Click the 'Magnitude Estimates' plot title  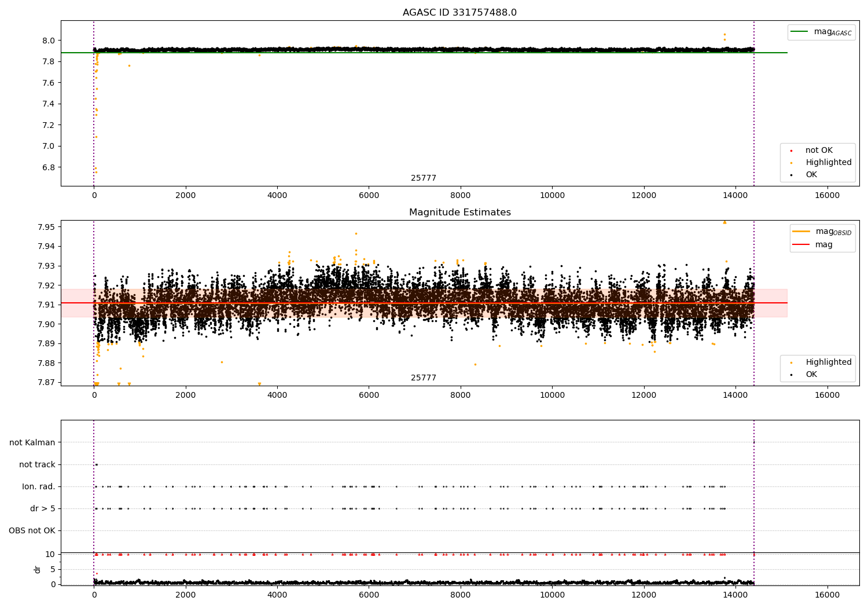point(459,213)
